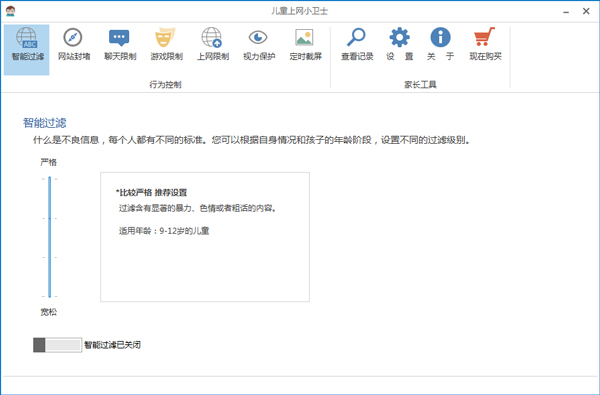Image resolution: width=600 pixels, height=395 pixels.
Task: Toggle the 智能过滤已关闭 switch on
Action: pos(57,345)
